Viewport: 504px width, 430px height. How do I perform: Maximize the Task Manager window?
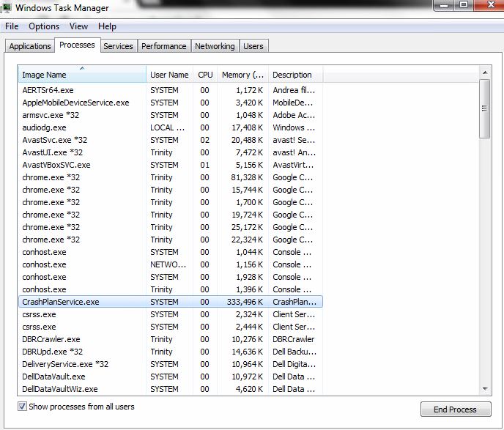point(464,5)
